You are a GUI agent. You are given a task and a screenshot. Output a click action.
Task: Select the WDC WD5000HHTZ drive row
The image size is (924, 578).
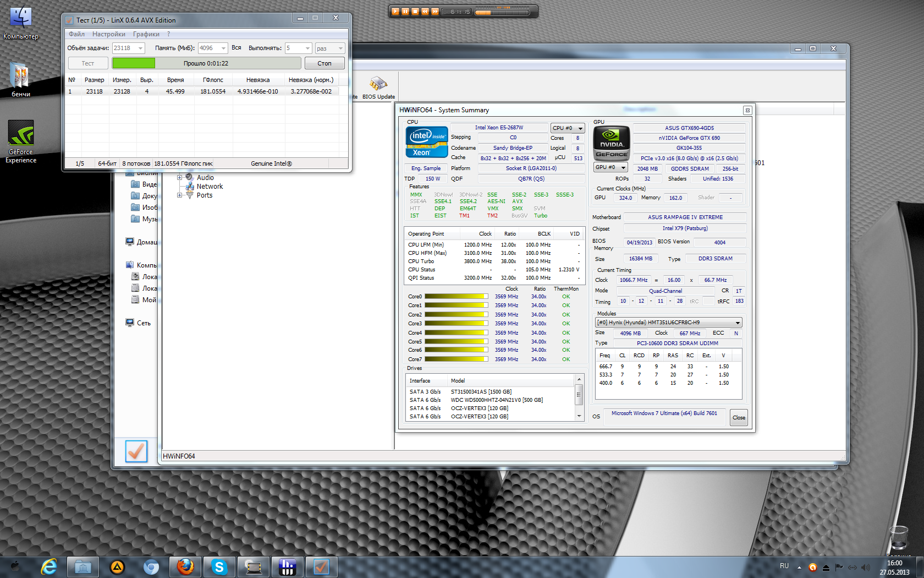pos(491,400)
